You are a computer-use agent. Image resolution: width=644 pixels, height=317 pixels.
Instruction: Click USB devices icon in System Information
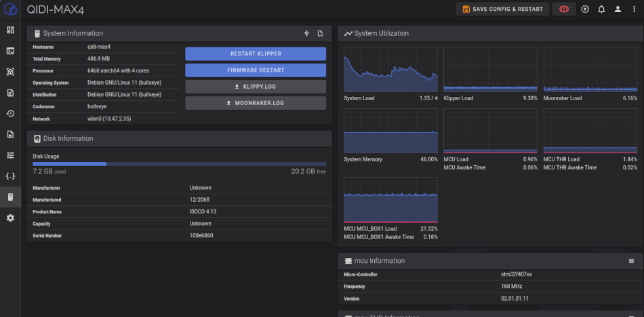(x=306, y=33)
